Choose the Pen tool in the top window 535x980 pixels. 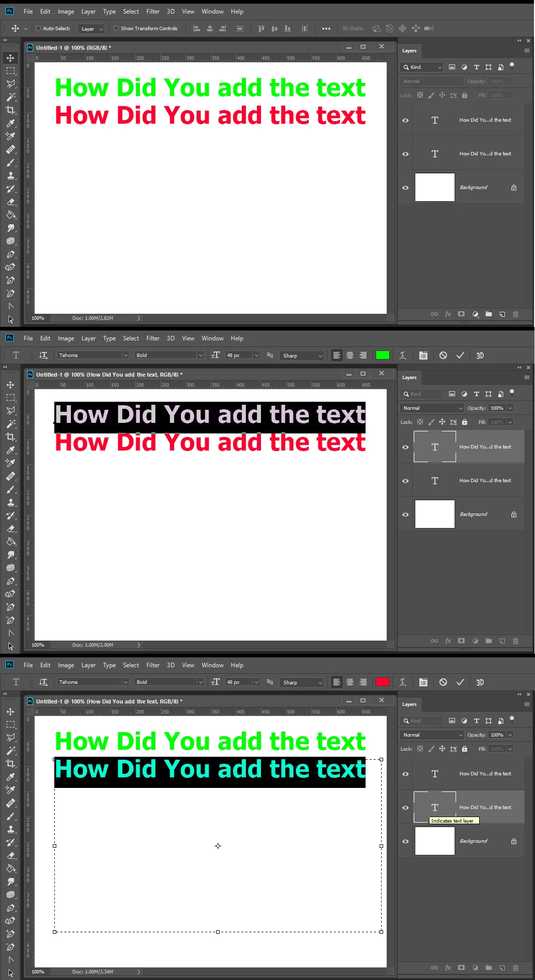click(10, 254)
